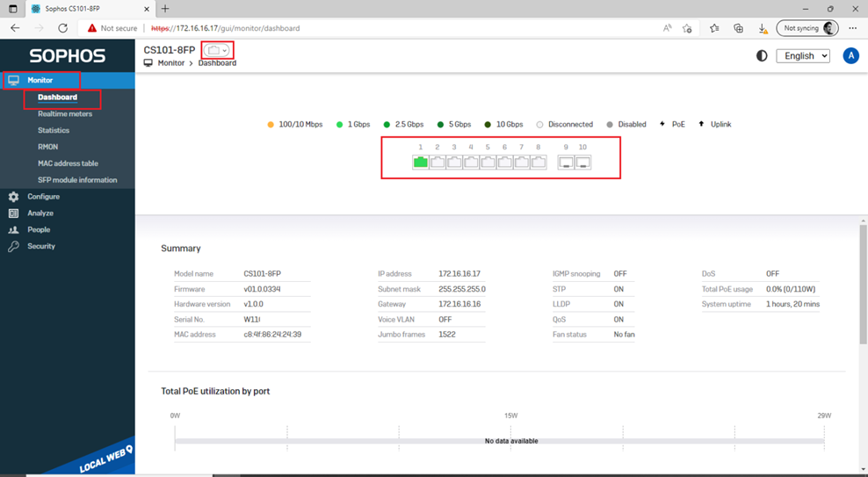This screenshot has width=868, height=477.
Task: Refresh the browser page
Action: tap(62, 28)
